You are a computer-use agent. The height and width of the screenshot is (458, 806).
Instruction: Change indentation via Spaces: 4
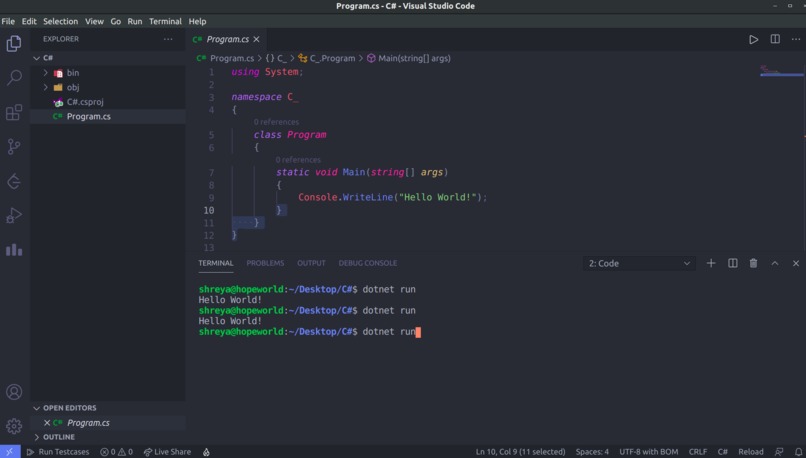tap(592, 452)
